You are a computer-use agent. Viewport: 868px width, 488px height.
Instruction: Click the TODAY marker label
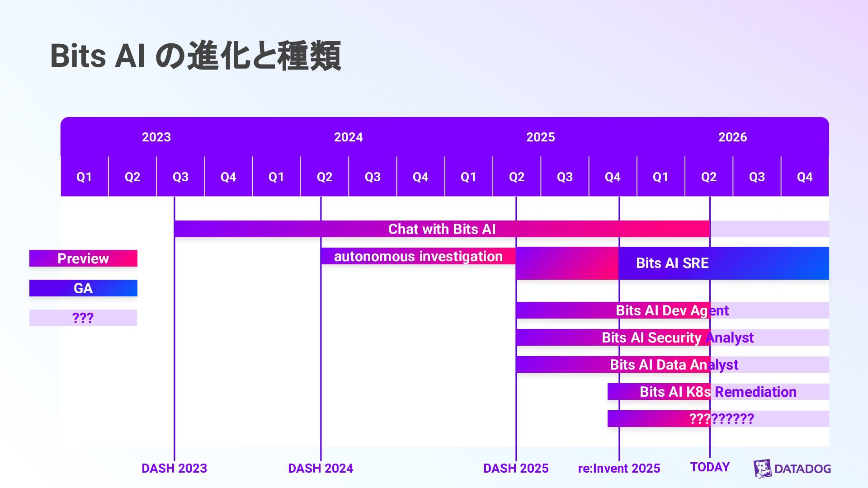click(710, 467)
